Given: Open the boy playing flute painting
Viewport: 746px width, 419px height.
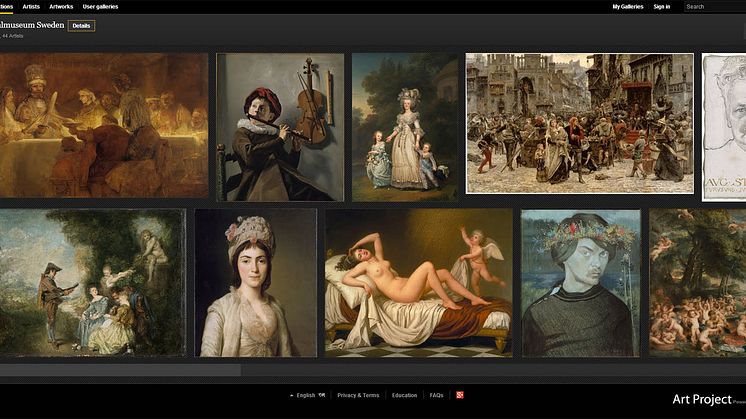Looking at the screenshot, I should [280, 127].
